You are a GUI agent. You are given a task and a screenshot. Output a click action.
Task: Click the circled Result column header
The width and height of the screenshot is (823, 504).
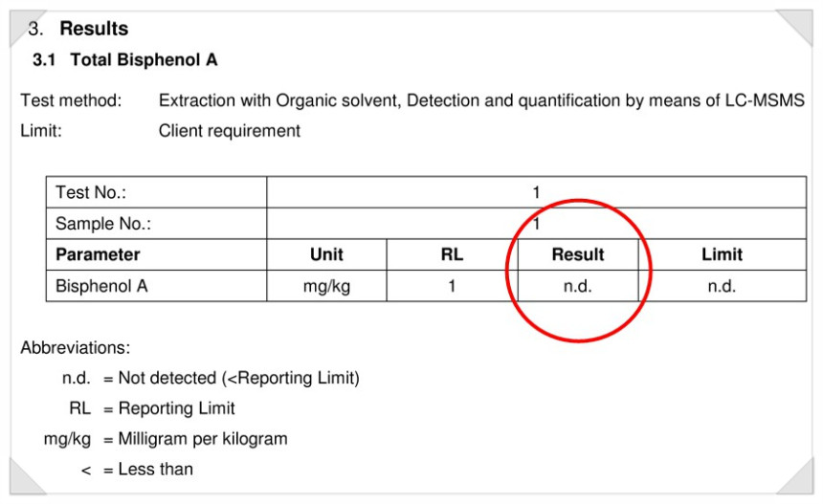click(578, 255)
